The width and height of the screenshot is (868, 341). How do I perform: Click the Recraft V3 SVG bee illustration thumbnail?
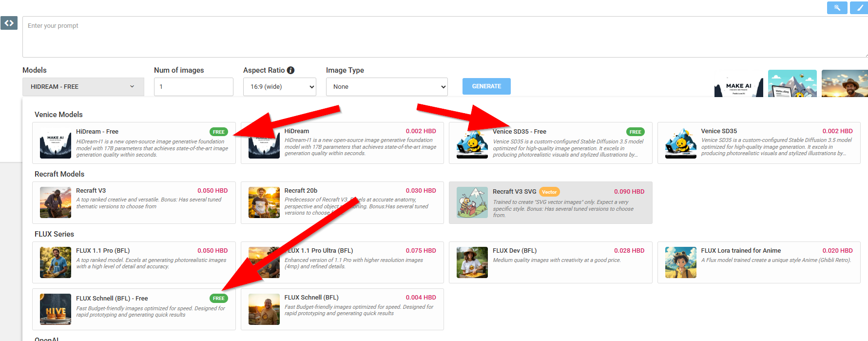472,202
